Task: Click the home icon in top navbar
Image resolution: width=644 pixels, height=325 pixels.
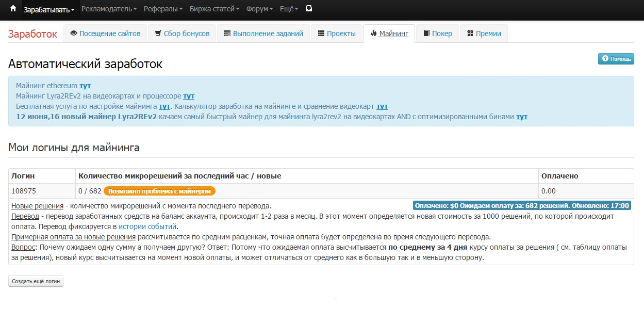Action: (13, 9)
